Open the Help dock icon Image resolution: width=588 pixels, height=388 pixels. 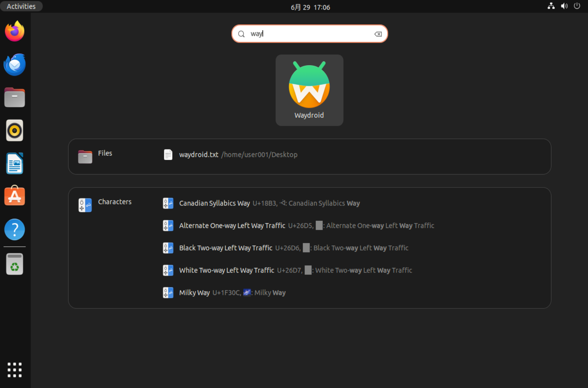[15, 229]
